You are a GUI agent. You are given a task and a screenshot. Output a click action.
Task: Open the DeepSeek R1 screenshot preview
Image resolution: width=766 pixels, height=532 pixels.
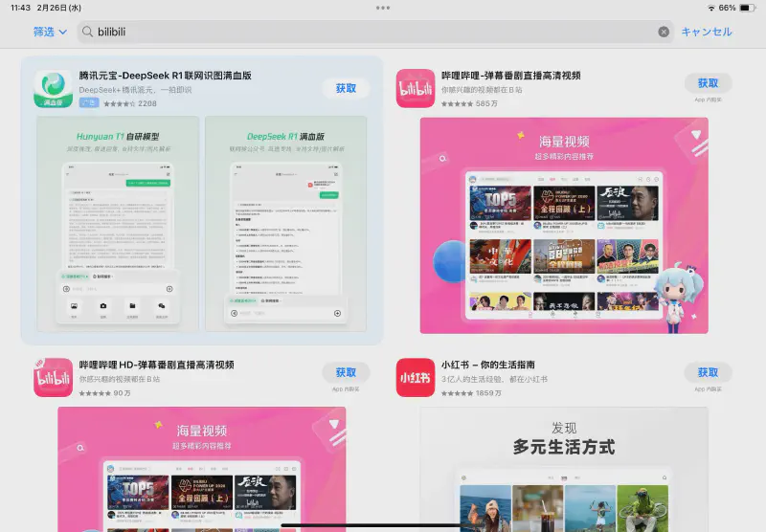pyautogui.click(x=285, y=225)
